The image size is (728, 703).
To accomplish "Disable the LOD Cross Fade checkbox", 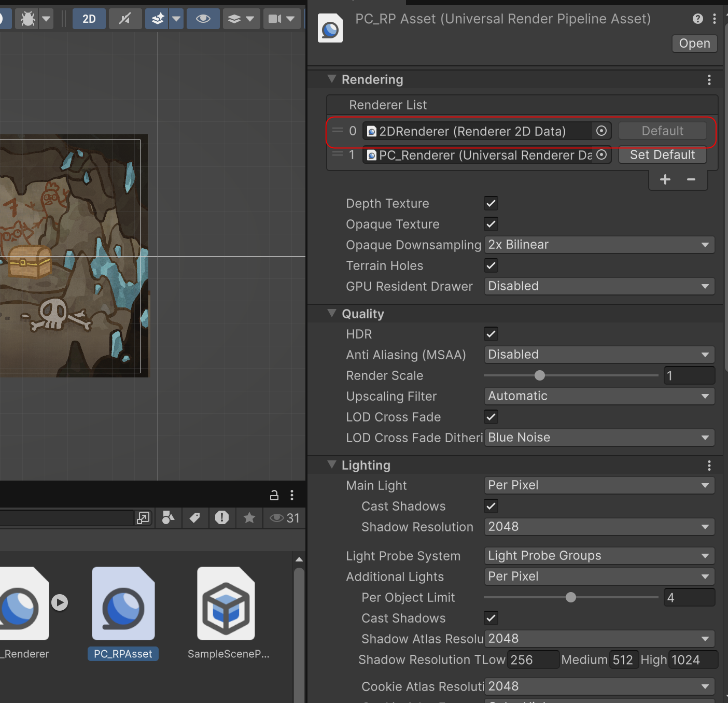I will point(491,417).
